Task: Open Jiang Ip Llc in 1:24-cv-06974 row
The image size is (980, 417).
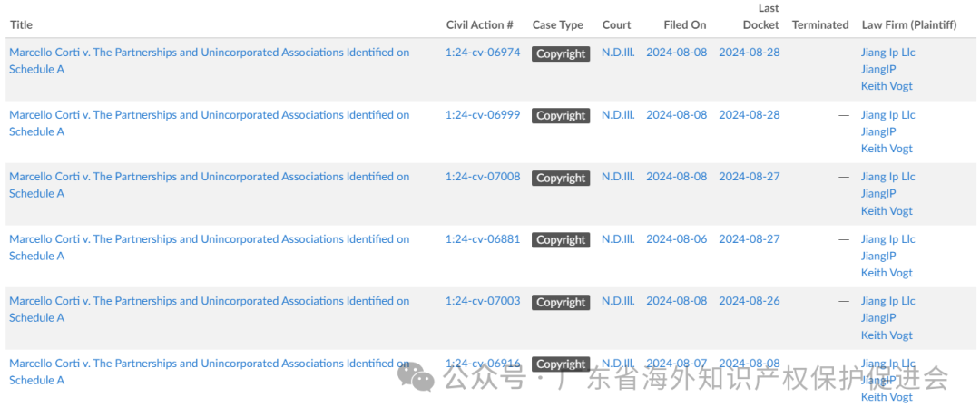Action: [887, 53]
